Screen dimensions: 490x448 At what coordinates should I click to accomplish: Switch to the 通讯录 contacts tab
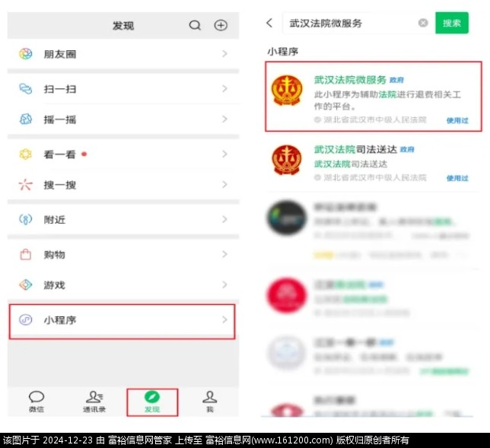coord(94,402)
